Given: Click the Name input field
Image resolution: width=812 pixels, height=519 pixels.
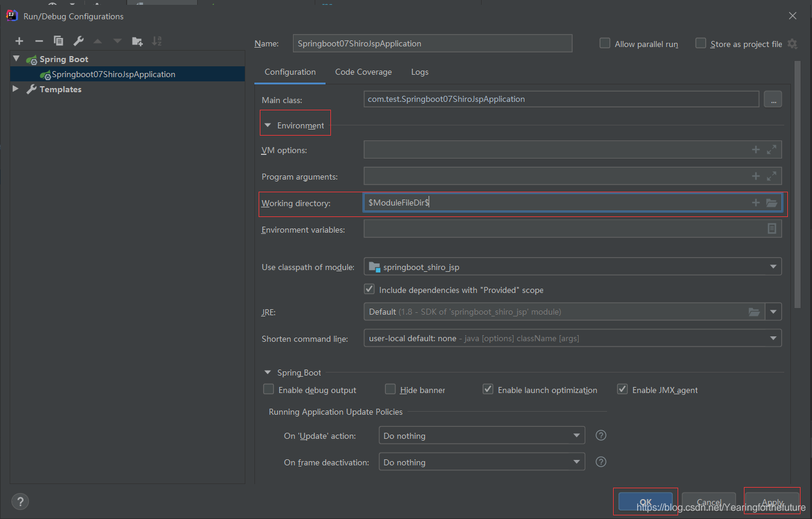Looking at the screenshot, I should [x=432, y=43].
